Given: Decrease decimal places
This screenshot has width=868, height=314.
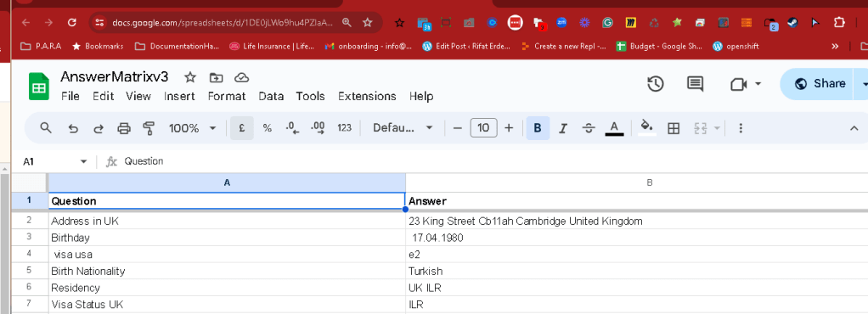Looking at the screenshot, I should [292, 128].
